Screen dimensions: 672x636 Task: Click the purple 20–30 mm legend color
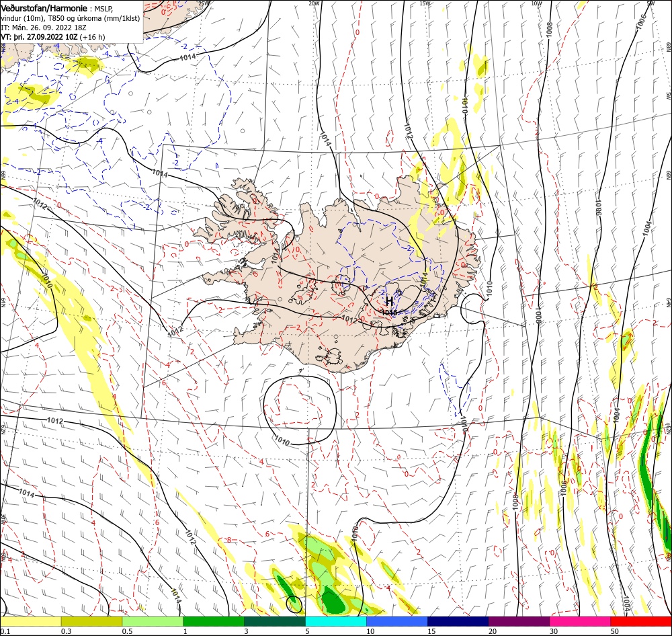click(x=519, y=621)
